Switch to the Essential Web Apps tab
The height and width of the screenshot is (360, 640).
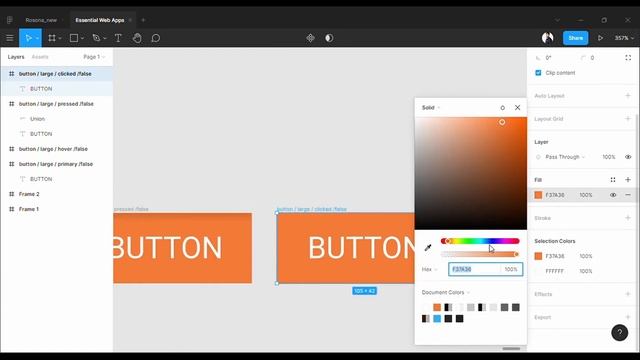point(100,20)
